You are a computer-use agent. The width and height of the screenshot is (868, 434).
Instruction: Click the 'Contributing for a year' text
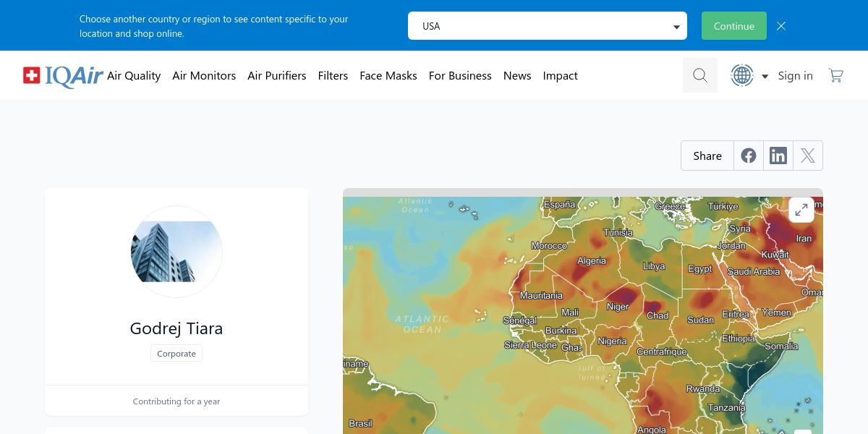(176, 401)
